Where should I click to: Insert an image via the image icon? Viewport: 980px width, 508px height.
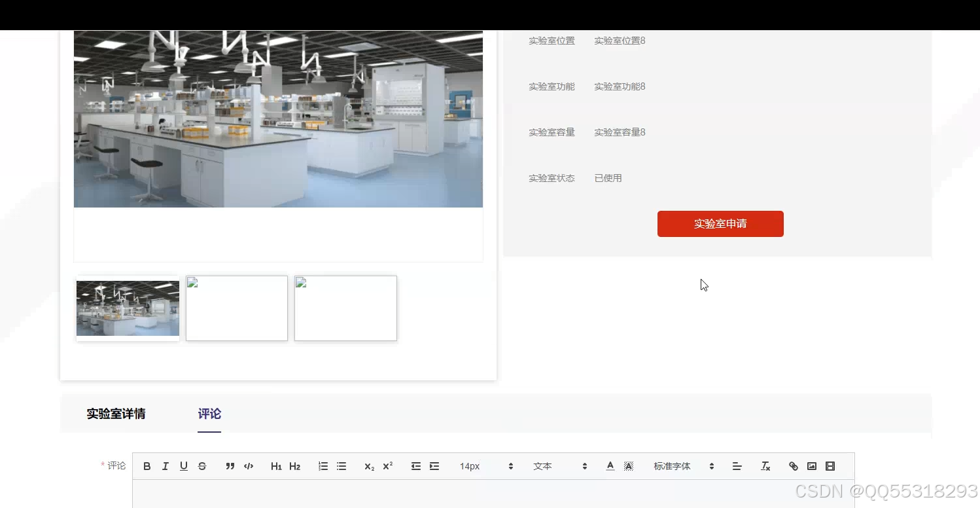(x=811, y=465)
